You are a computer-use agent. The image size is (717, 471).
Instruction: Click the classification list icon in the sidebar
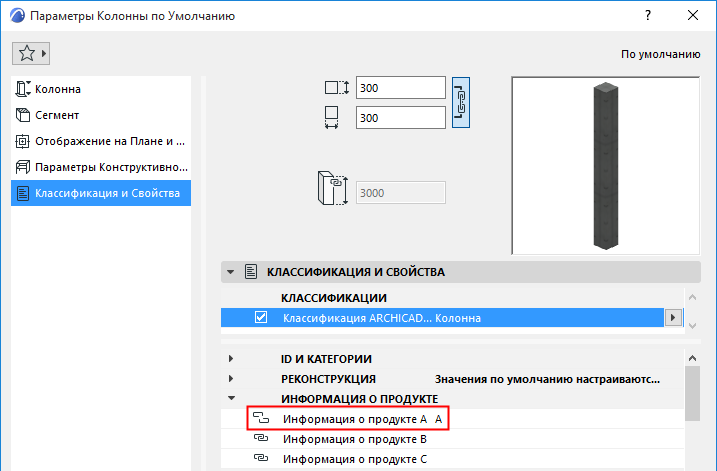click(x=23, y=193)
